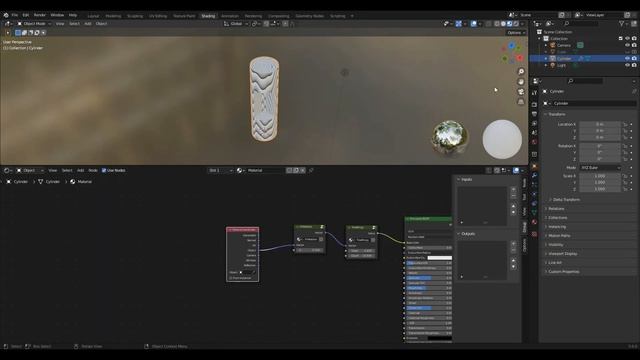This screenshot has height=360, width=640.
Task: Toggle the camera view gizmo icon
Action: click(521, 91)
